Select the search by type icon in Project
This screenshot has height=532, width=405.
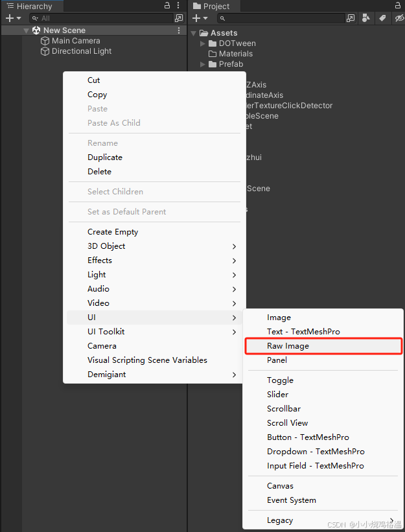(x=366, y=18)
